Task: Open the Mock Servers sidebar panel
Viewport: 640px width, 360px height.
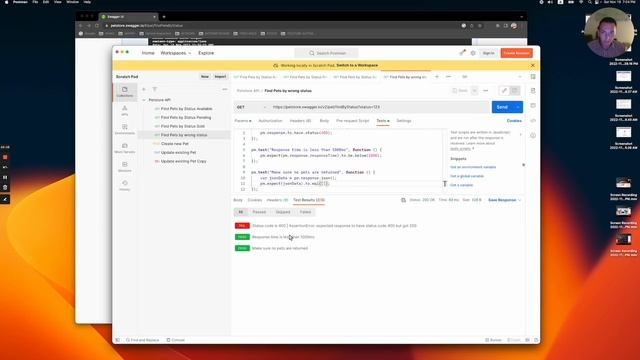Action: coord(124,148)
